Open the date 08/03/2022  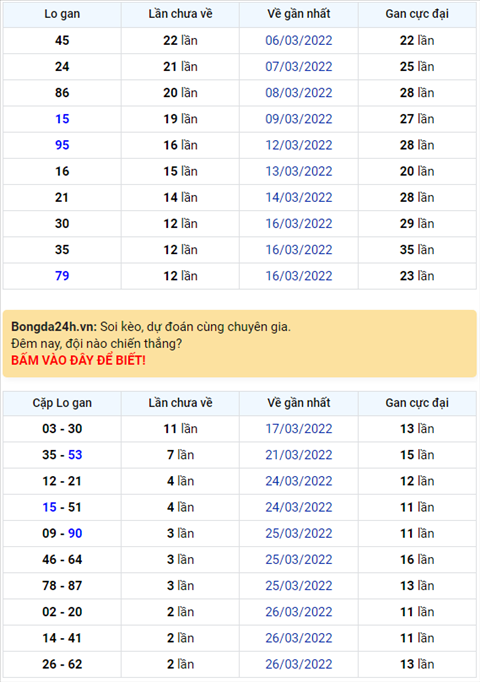299,93
